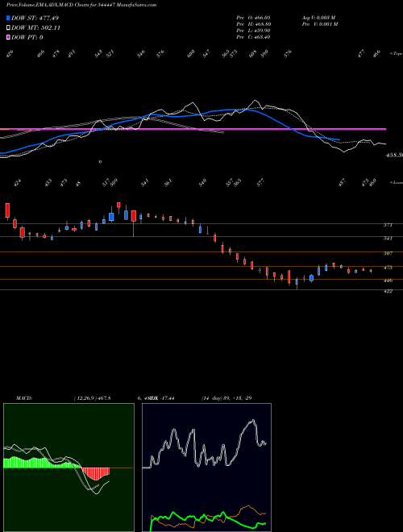Click the 571 price level label

coord(388,225)
